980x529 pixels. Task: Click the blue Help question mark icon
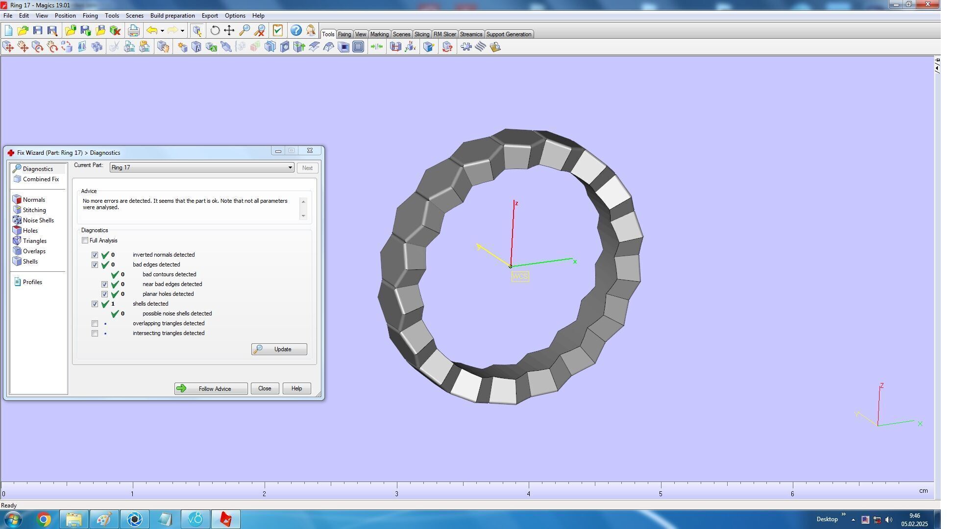[x=296, y=30]
